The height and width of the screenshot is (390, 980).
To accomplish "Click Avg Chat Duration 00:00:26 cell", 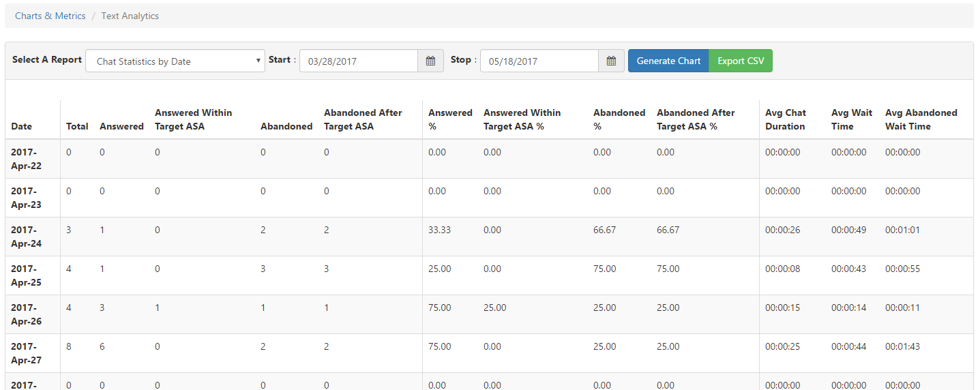I will pyautogui.click(x=782, y=230).
